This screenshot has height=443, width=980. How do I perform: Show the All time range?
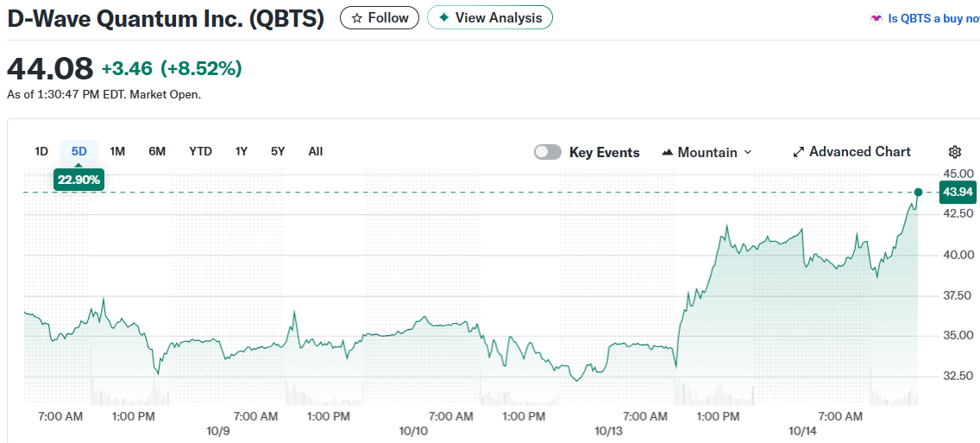pos(316,151)
